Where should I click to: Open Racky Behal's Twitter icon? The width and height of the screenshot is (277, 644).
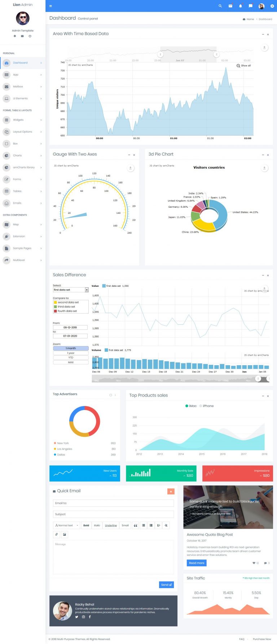click(x=76, y=617)
